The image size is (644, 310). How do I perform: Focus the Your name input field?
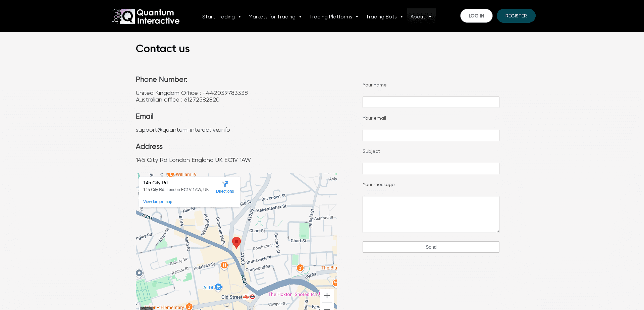pos(431,102)
